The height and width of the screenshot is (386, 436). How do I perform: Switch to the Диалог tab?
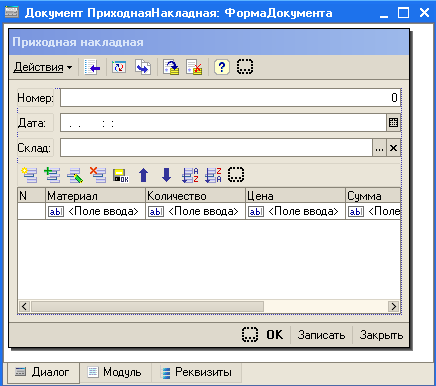(43, 372)
